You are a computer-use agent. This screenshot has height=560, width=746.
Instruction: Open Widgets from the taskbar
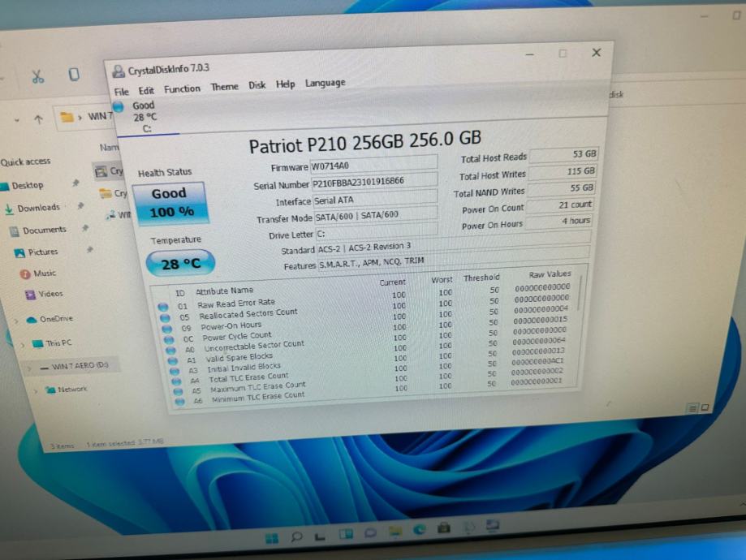346,534
